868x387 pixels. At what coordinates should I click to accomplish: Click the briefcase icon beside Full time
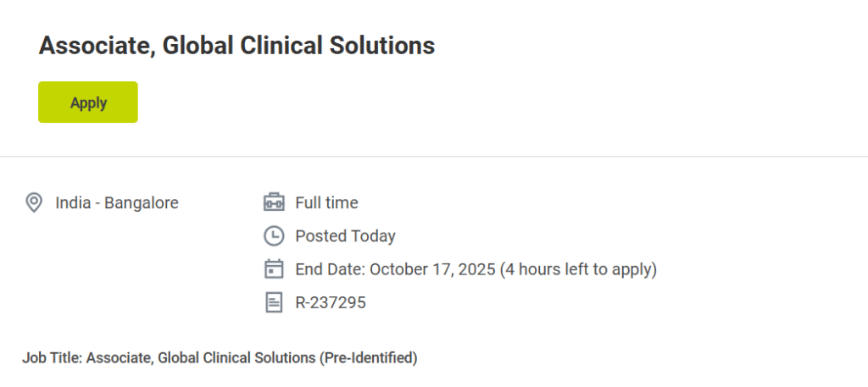pyautogui.click(x=273, y=202)
